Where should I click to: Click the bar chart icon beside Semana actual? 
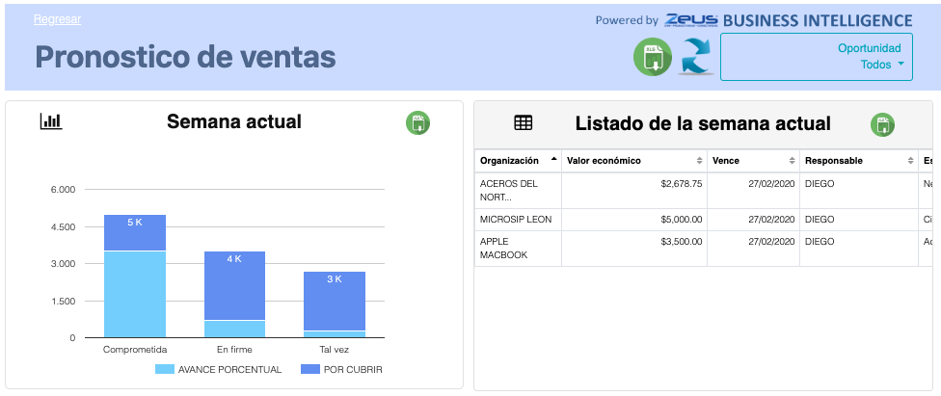[51, 121]
